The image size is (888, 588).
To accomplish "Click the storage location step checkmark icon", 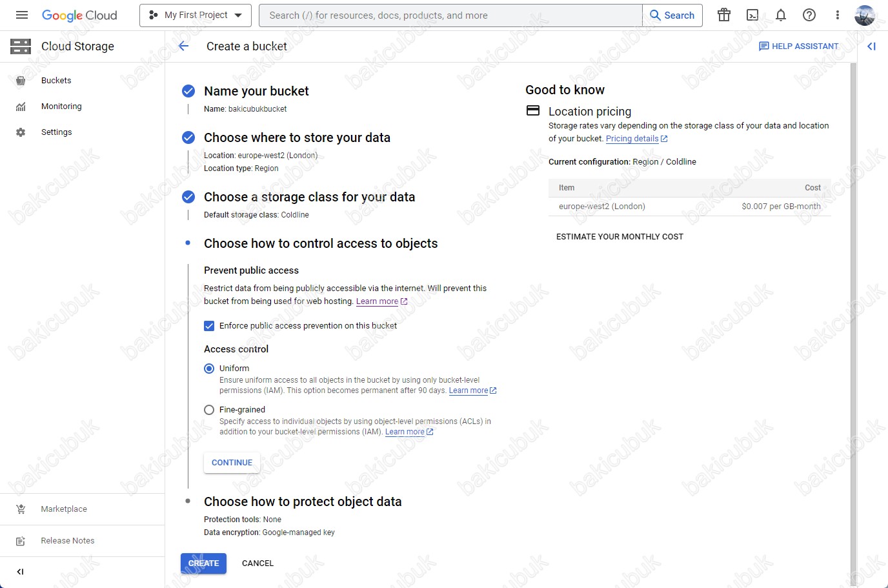I will click(188, 137).
